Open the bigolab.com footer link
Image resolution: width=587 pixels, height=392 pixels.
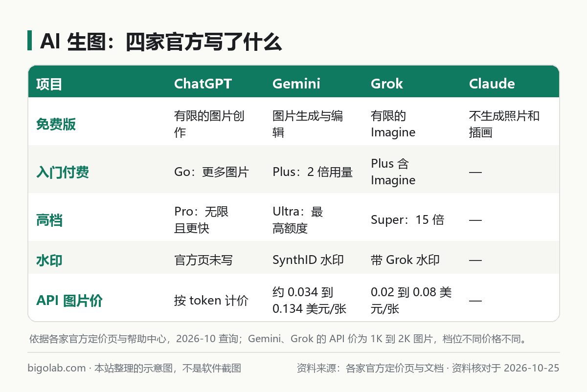57,368
